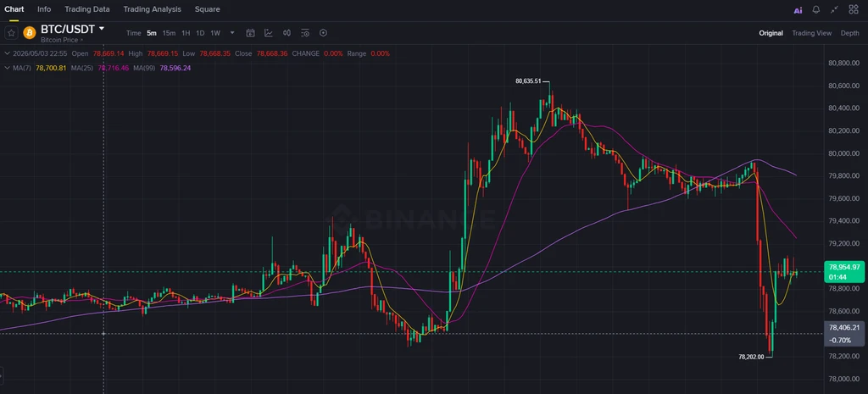Open the Info tab

pyautogui.click(x=44, y=9)
